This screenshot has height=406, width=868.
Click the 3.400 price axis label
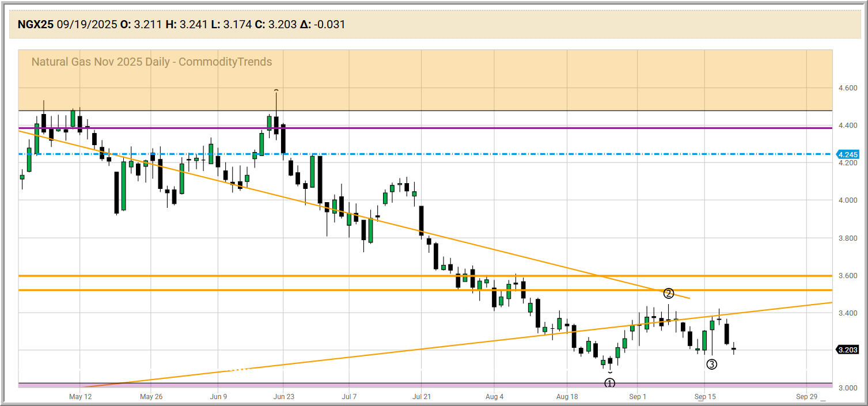tap(847, 313)
